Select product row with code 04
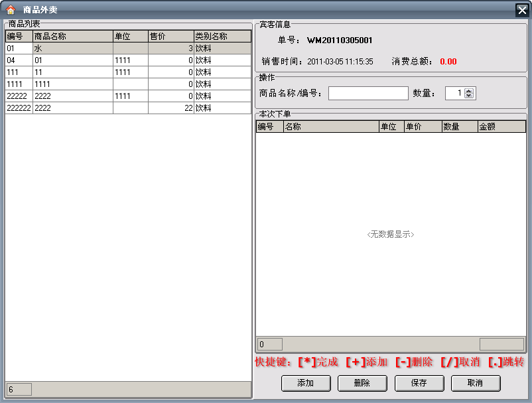The width and height of the screenshot is (532, 403). (128, 60)
